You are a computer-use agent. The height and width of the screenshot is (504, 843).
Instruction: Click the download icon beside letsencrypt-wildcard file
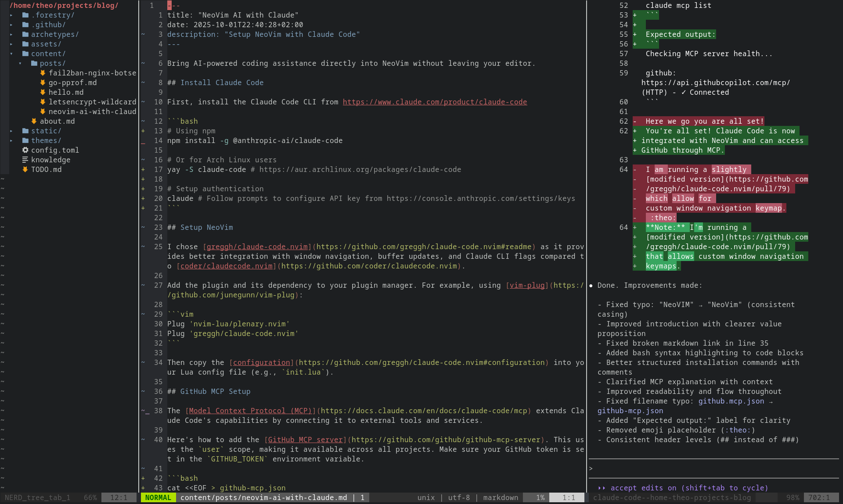click(43, 102)
